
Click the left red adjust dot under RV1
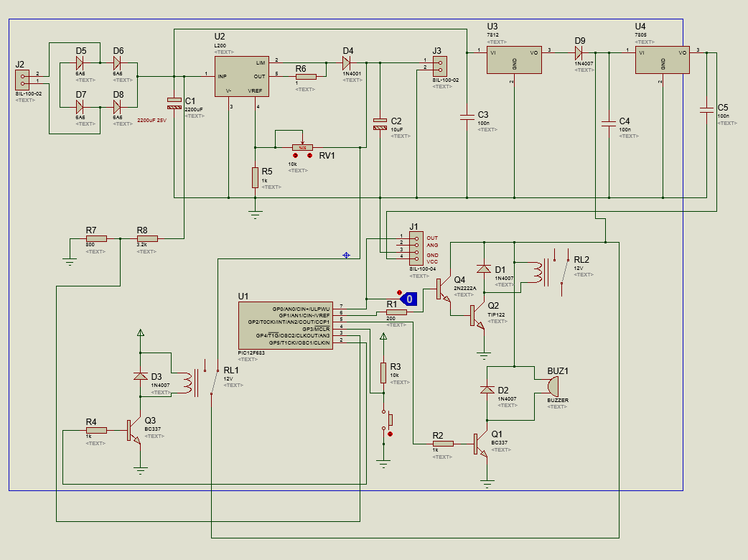(295, 155)
